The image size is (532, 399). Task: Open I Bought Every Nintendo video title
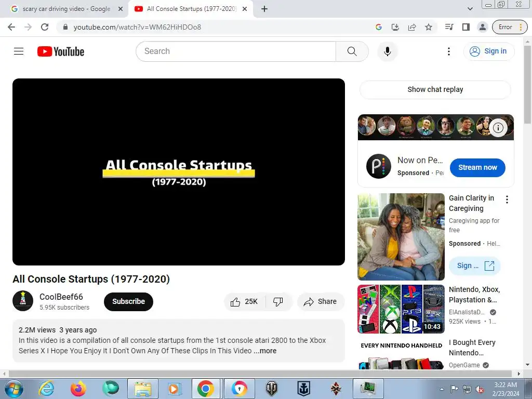click(x=472, y=348)
